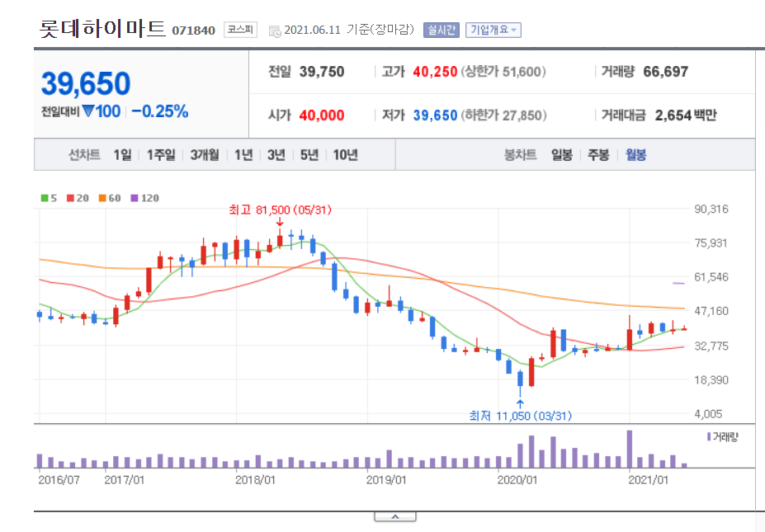Click the 최고 81,500 (05/31) marker
This screenshot has width=765, height=532.
click(x=280, y=210)
